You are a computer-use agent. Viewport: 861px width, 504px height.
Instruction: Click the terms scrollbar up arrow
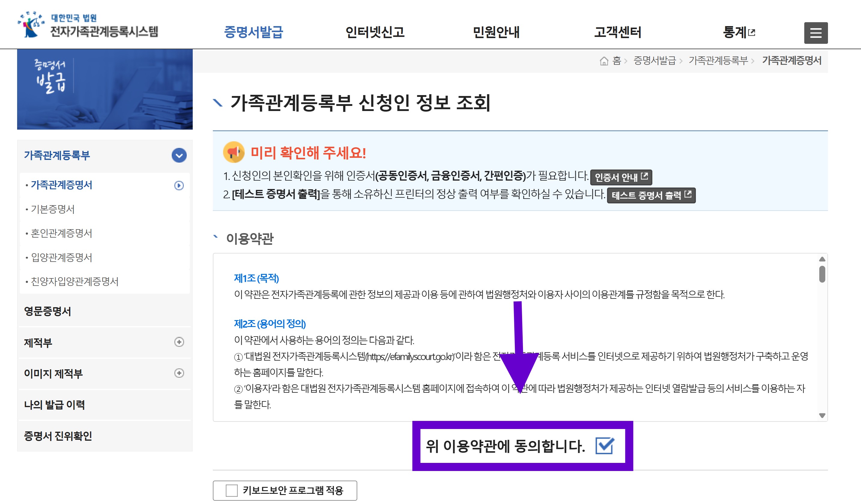pos(822,259)
